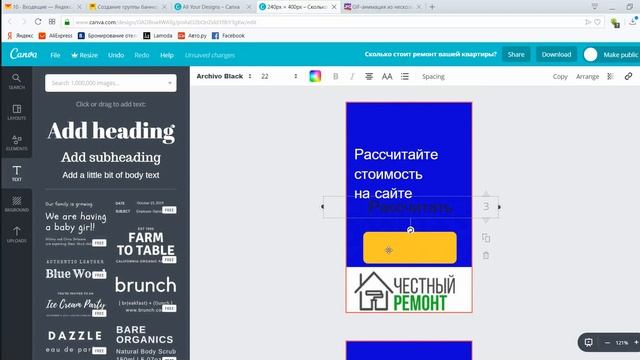
Task: Open the Lamoda bookmark
Action: (158, 36)
